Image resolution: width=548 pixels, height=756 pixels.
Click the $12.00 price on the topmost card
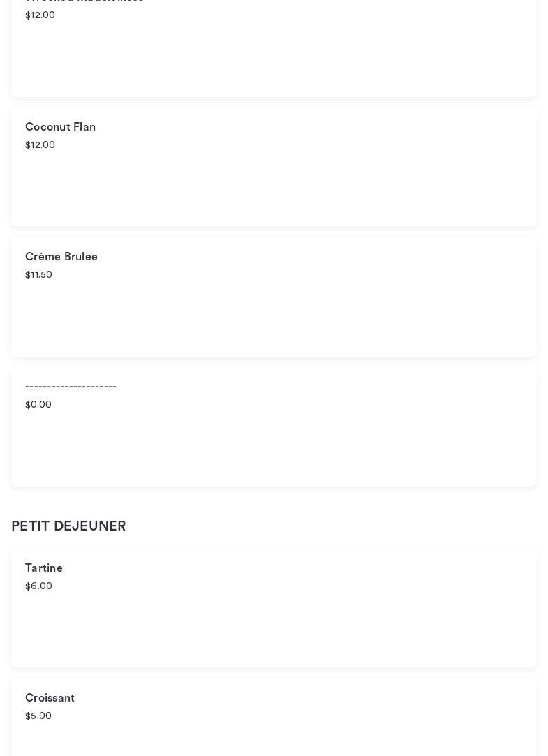(40, 15)
